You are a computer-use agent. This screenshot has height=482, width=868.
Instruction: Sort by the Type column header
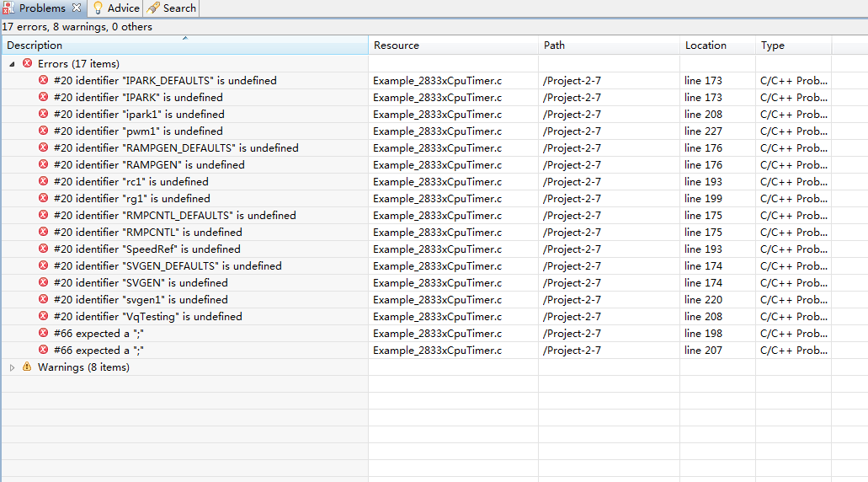point(793,46)
